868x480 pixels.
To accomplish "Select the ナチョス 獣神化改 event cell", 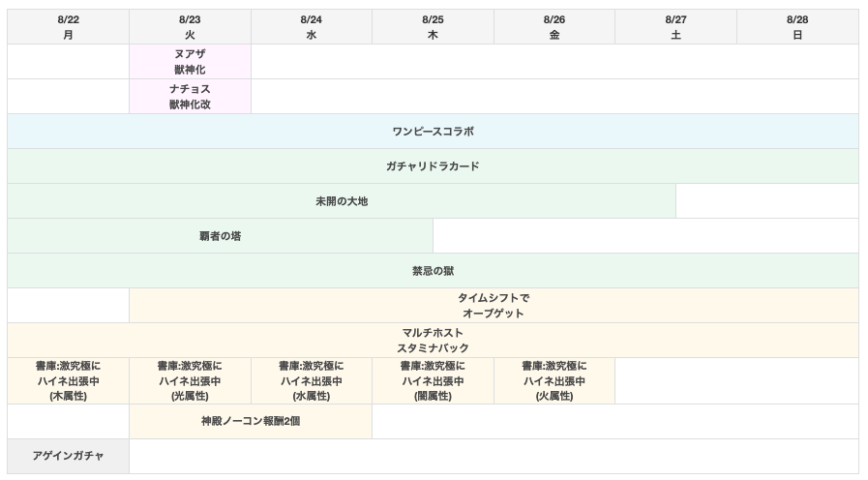I will (190, 97).
